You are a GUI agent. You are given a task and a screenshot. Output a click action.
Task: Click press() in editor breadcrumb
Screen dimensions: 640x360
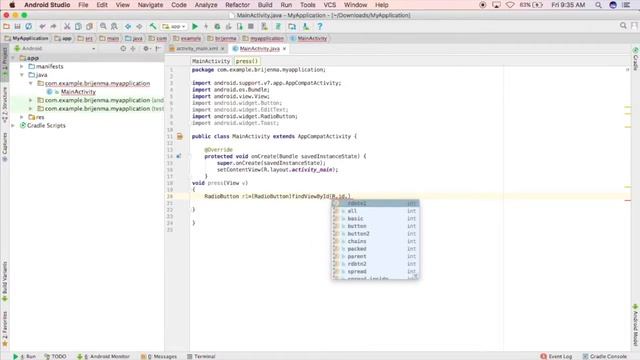(247, 61)
